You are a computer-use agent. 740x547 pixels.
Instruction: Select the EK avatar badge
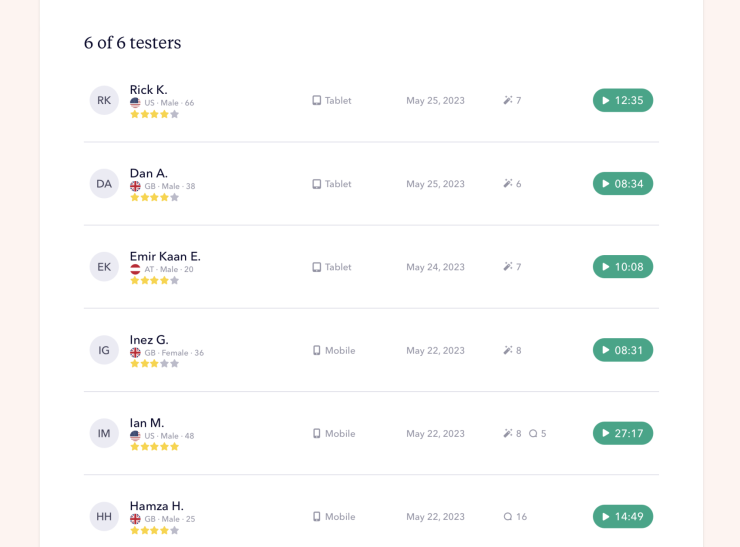point(104,267)
